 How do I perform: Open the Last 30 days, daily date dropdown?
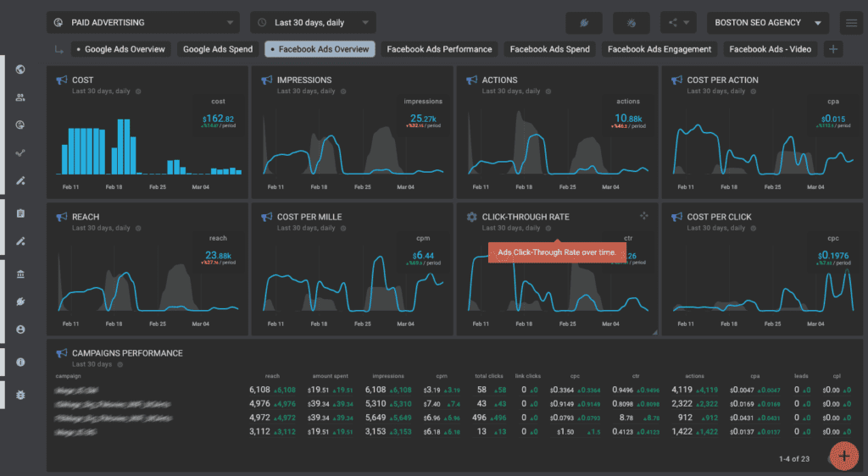pos(313,23)
